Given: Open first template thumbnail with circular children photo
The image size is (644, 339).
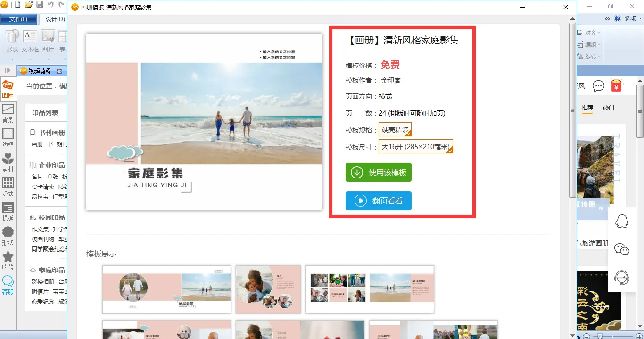Looking at the screenshot, I should point(167,289).
